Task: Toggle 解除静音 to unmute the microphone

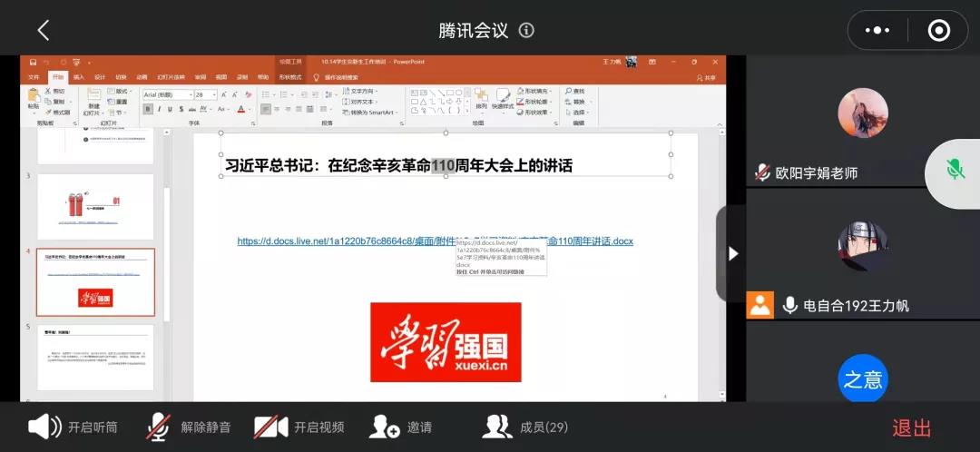Action: pos(160,427)
